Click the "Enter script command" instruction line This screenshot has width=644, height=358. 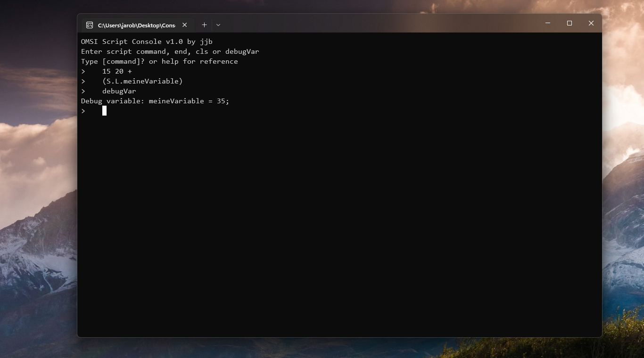170,51
